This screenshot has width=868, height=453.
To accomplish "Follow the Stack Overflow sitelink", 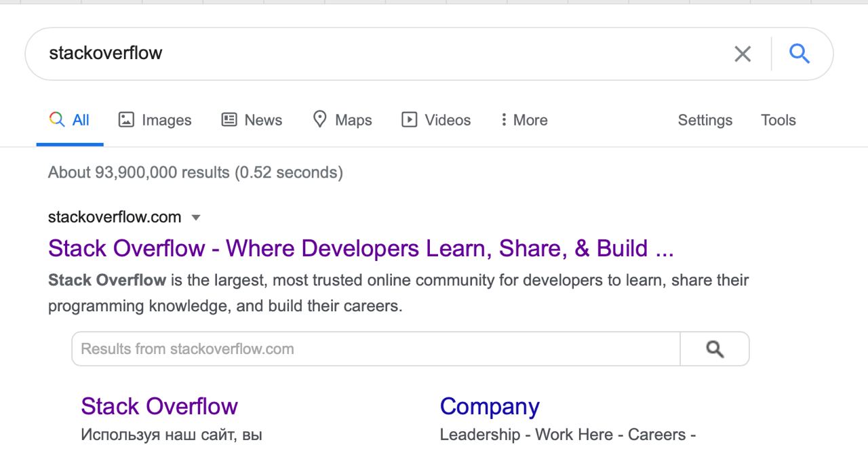I will point(159,406).
